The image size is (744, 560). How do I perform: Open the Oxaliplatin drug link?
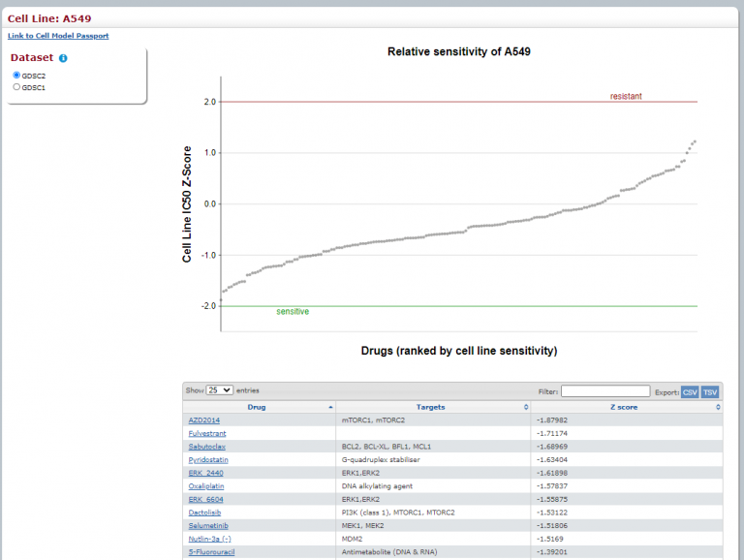(x=207, y=485)
